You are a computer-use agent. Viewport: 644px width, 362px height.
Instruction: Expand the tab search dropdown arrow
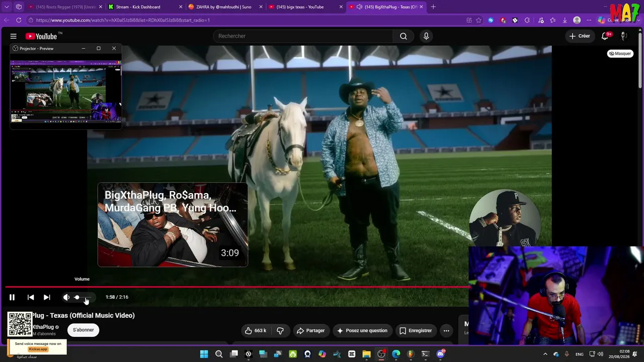point(7,7)
